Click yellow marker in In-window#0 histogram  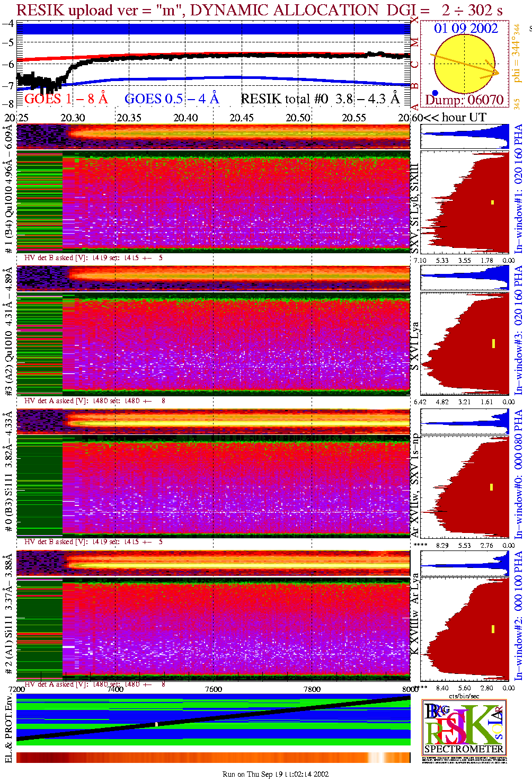pos(492,487)
